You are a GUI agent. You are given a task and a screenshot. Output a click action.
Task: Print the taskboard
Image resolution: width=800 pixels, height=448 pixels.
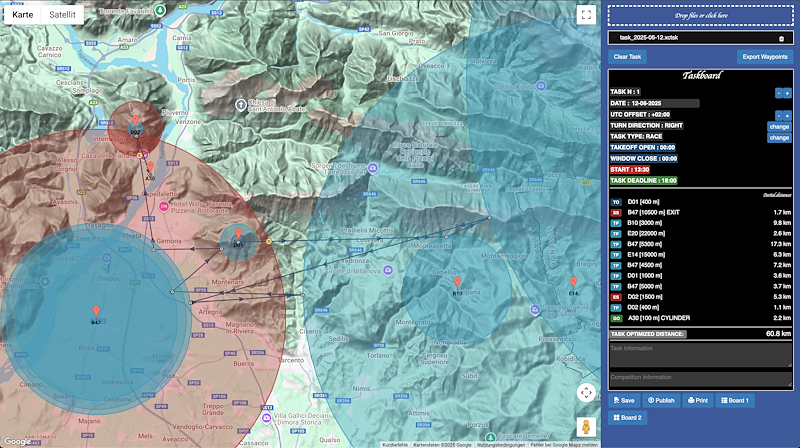point(697,401)
